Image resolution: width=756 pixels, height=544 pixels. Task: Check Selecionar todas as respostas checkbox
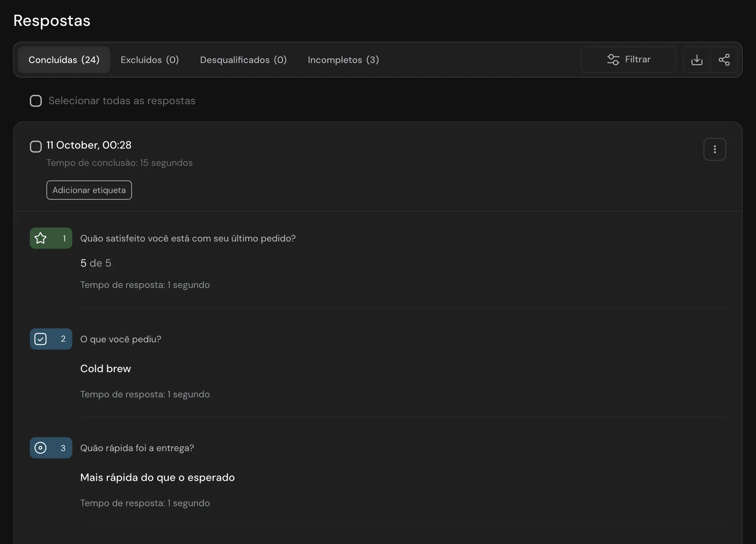[x=36, y=101]
